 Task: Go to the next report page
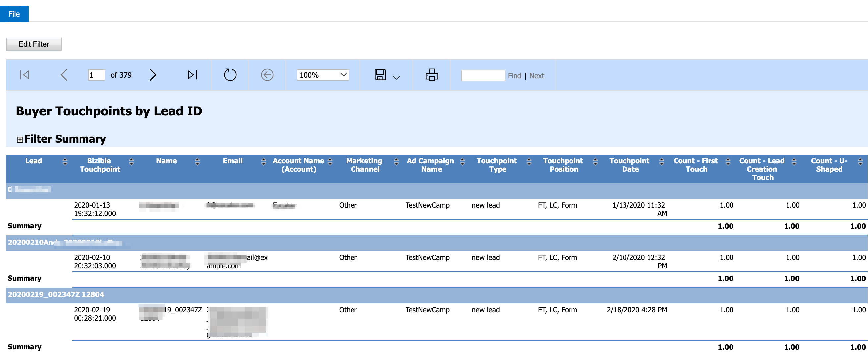click(x=153, y=75)
